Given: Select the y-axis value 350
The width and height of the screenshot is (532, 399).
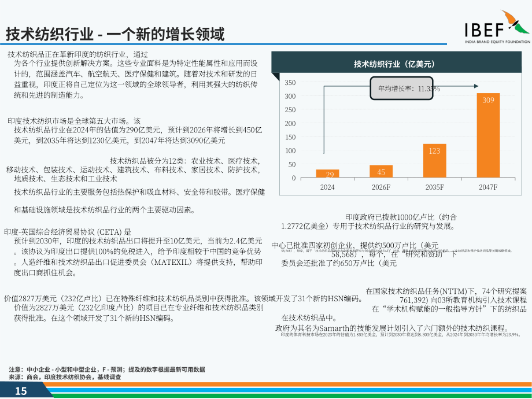Looking at the screenshot, I should pos(290,83).
